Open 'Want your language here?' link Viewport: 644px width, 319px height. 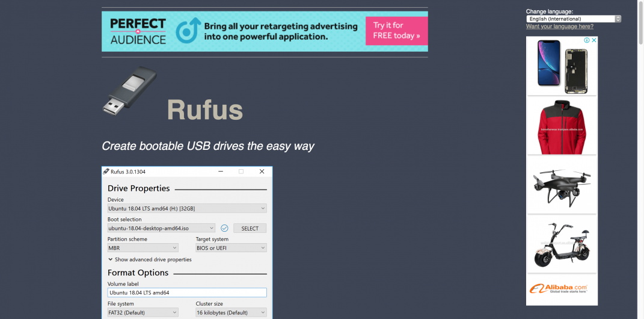point(559,26)
